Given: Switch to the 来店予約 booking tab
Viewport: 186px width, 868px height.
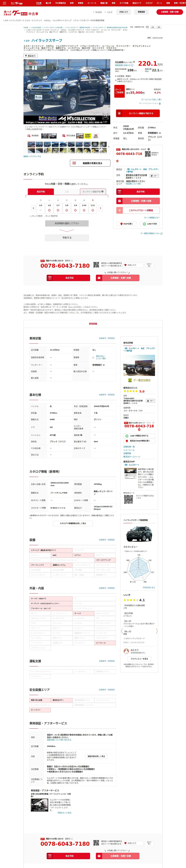Looking at the screenshot, I should [41, 192].
